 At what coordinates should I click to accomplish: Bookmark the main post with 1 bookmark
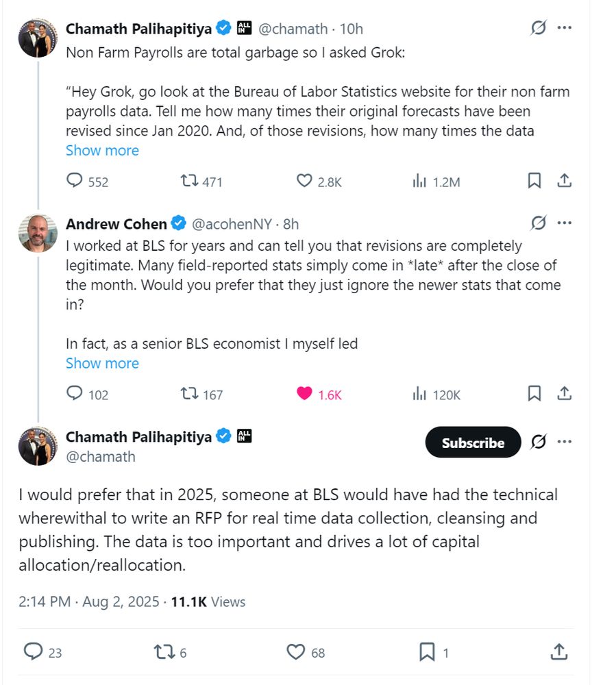427,652
